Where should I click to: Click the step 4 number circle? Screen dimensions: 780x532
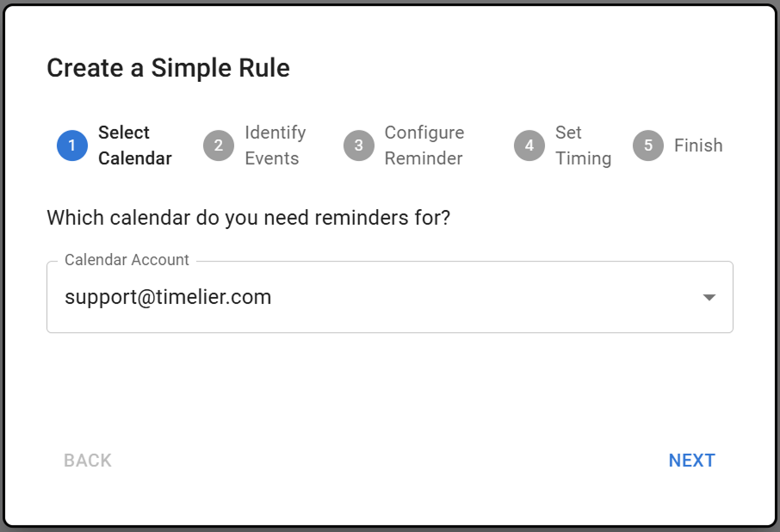[x=529, y=145]
